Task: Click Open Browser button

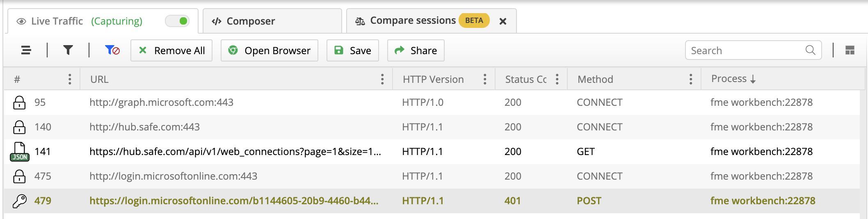Action: point(270,50)
